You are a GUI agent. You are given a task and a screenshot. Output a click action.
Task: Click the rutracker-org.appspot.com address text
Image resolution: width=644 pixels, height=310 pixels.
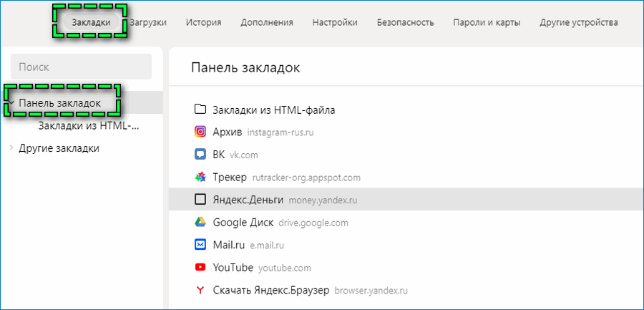coord(306,178)
